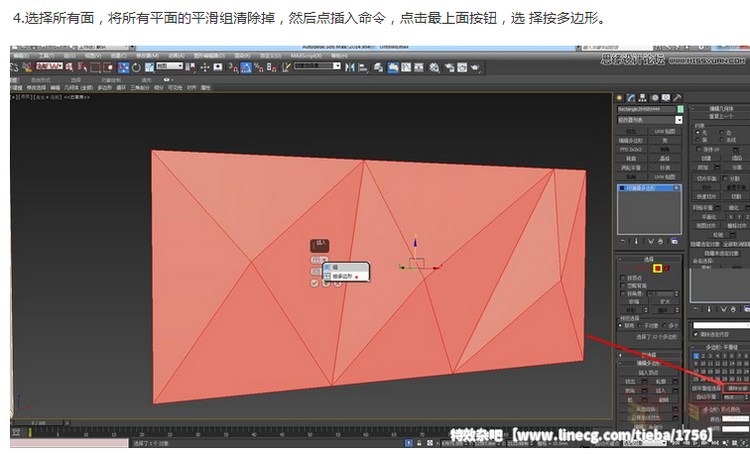Expand the 三角剖分 ribbon panel

[140, 88]
